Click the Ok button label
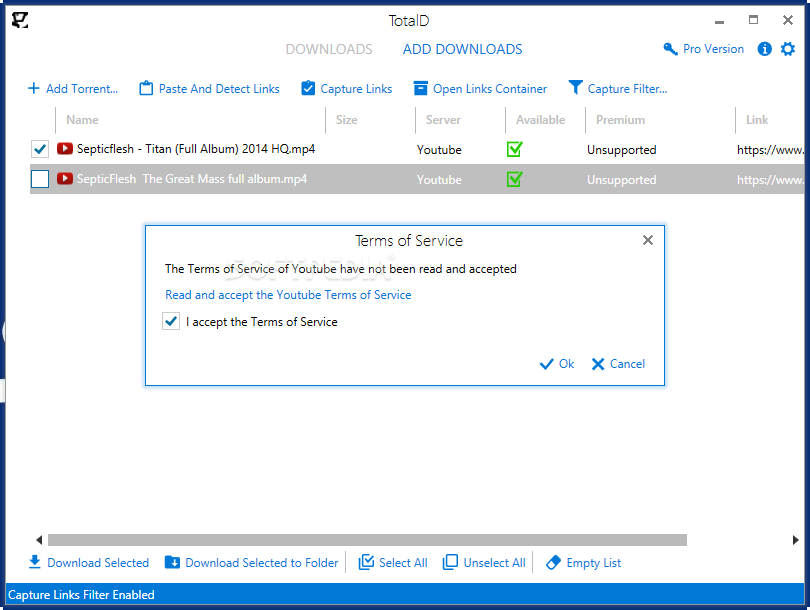This screenshot has width=810, height=610. 566,364
